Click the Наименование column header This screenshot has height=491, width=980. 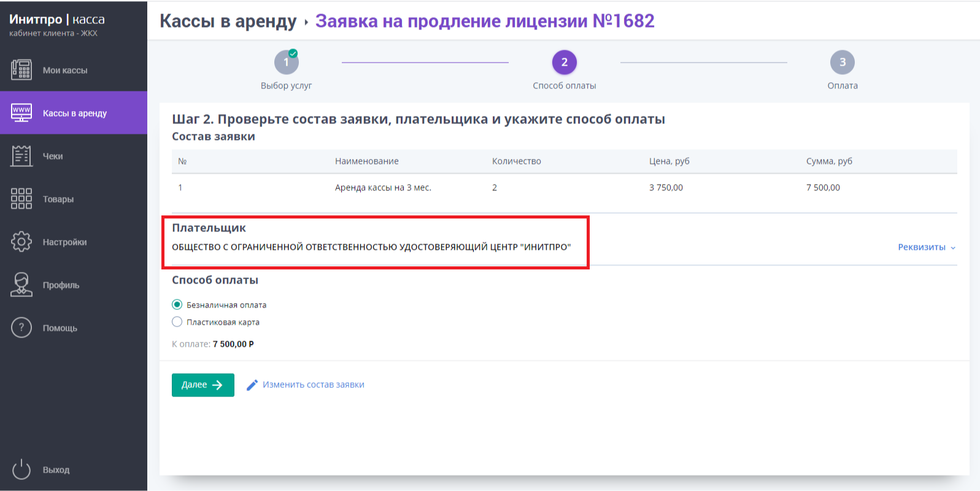pos(367,161)
